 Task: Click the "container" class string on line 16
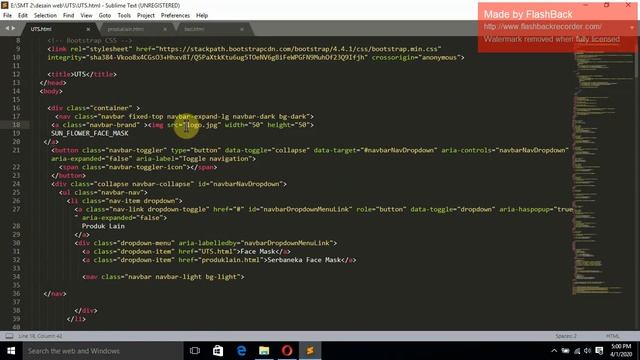click(110, 108)
